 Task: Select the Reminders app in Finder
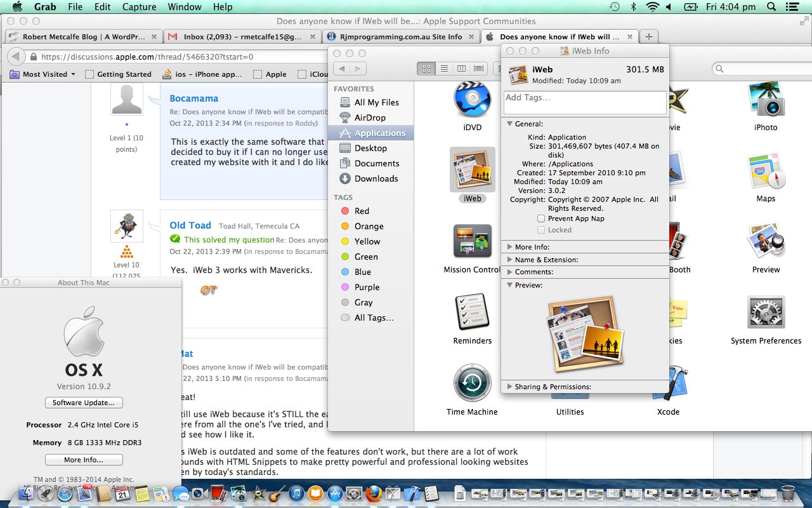[x=473, y=312]
